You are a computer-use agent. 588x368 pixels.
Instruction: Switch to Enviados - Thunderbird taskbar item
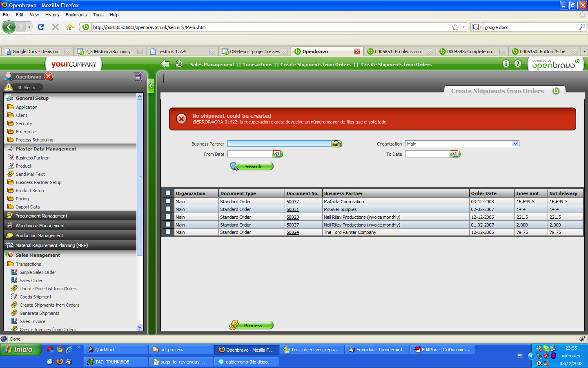(x=377, y=350)
